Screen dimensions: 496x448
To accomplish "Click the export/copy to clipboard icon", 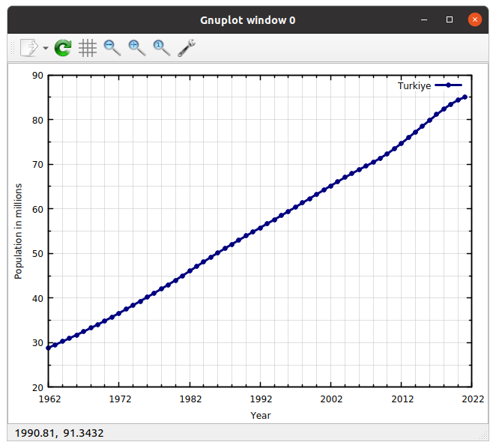I will [x=28, y=48].
